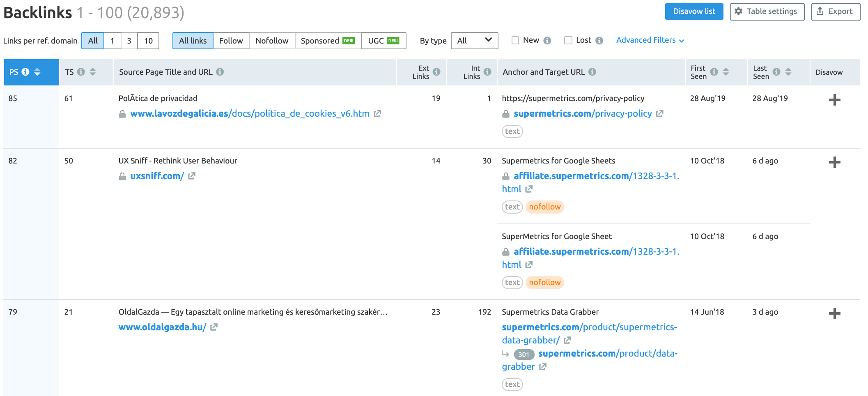
Task: Click the PS column sort arrows
Action: click(x=37, y=72)
